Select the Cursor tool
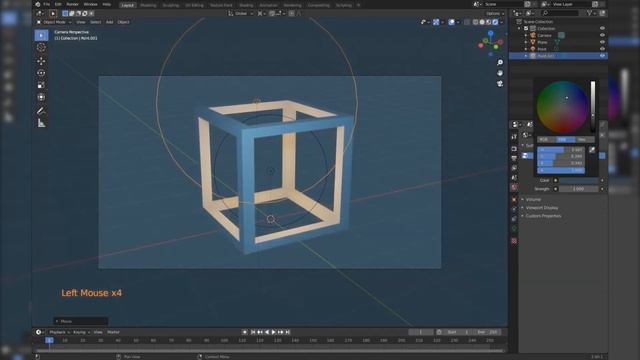The height and width of the screenshot is (360, 640). tap(41, 47)
